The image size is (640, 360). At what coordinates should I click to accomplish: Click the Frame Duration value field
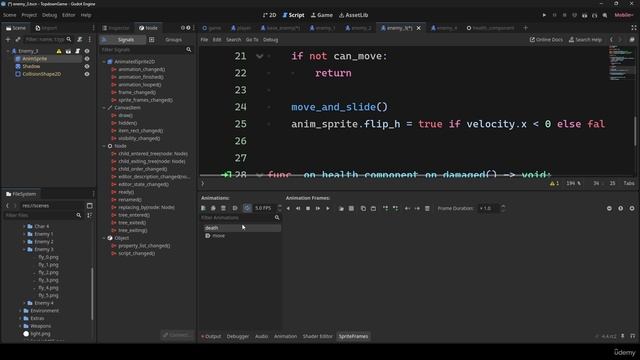pos(489,208)
